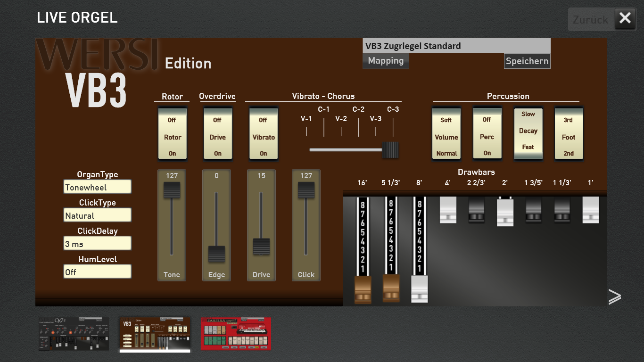
Task: Toggle the Vibrato on/off switch
Action: [263, 133]
